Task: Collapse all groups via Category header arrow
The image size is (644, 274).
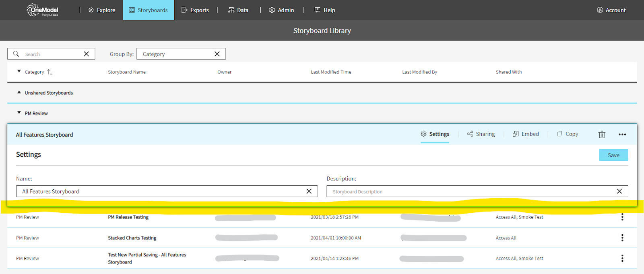Action: (x=19, y=72)
